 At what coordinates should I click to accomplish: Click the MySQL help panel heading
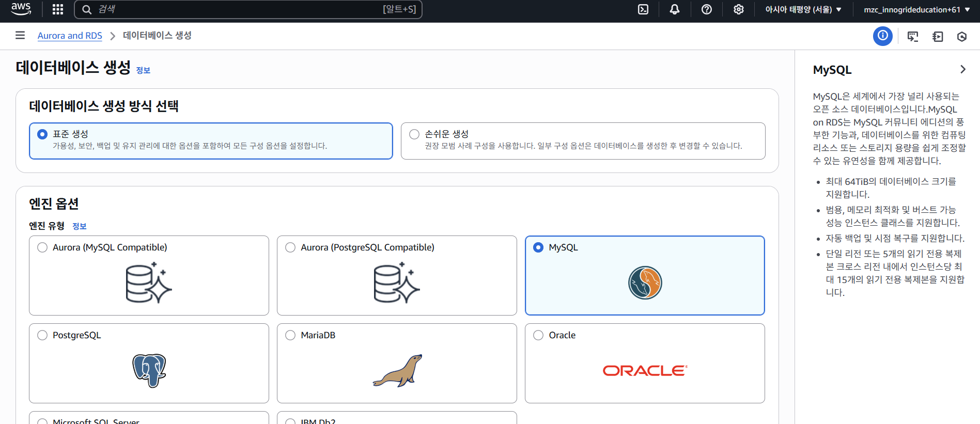pyautogui.click(x=832, y=70)
